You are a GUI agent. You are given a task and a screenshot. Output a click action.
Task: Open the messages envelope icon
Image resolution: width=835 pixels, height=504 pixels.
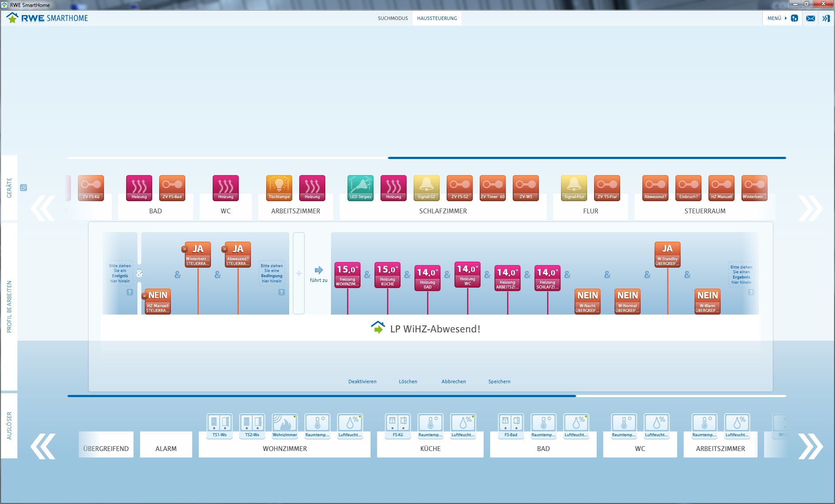[811, 18]
